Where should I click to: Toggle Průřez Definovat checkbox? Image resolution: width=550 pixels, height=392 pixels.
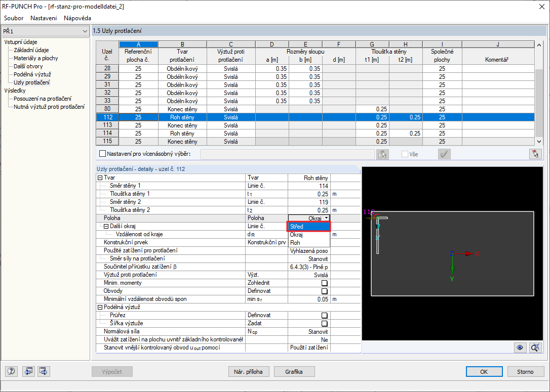coord(325,315)
